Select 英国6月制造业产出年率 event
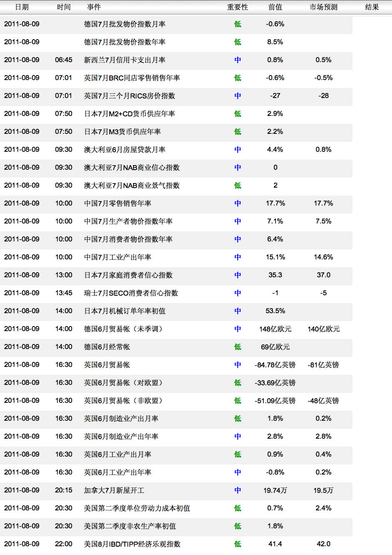The width and height of the screenshot is (392, 555). [121, 437]
